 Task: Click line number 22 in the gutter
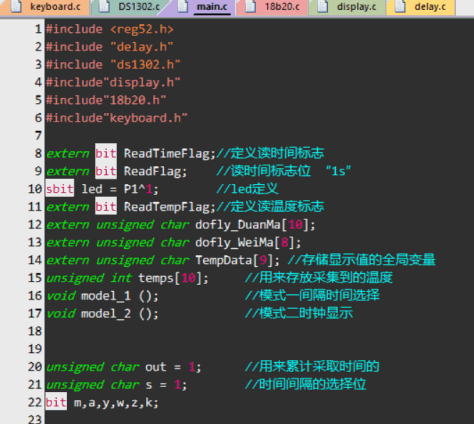(x=35, y=402)
